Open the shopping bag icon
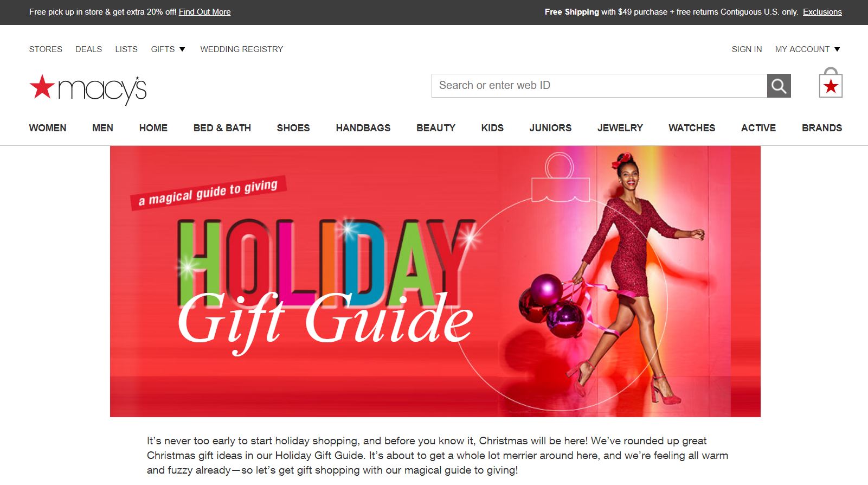The height and width of the screenshot is (485, 868). point(831,83)
